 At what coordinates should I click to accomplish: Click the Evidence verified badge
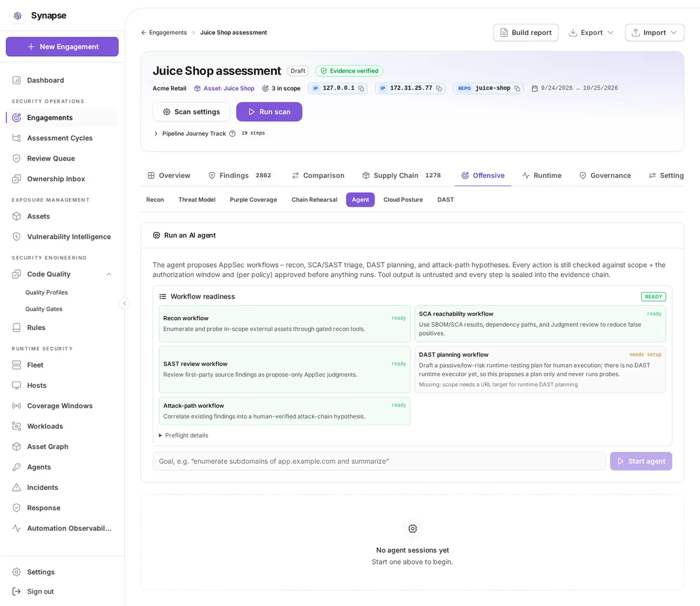coord(349,71)
